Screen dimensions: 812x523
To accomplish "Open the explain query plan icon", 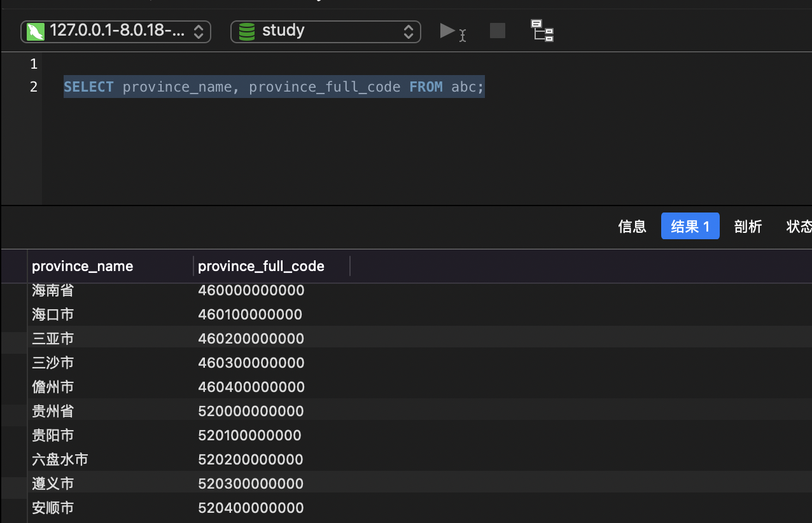I will click(542, 31).
